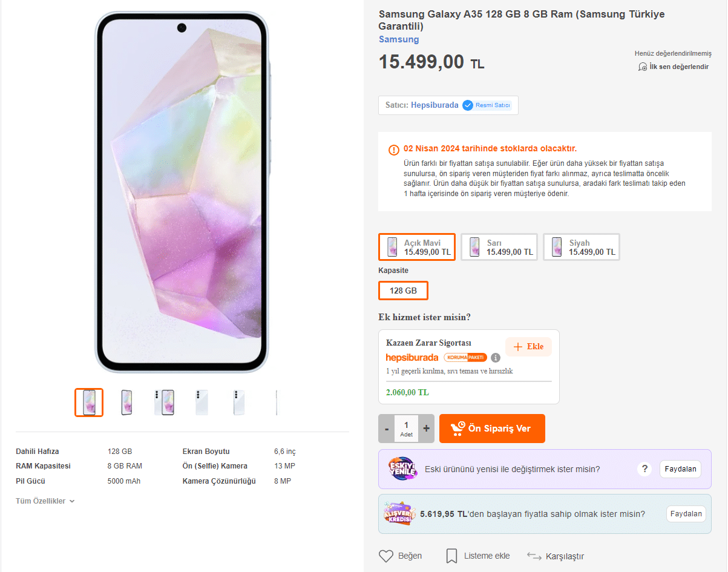Click the info icon beside Koruma Paketi
The height and width of the screenshot is (572, 728).
click(496, 358)
